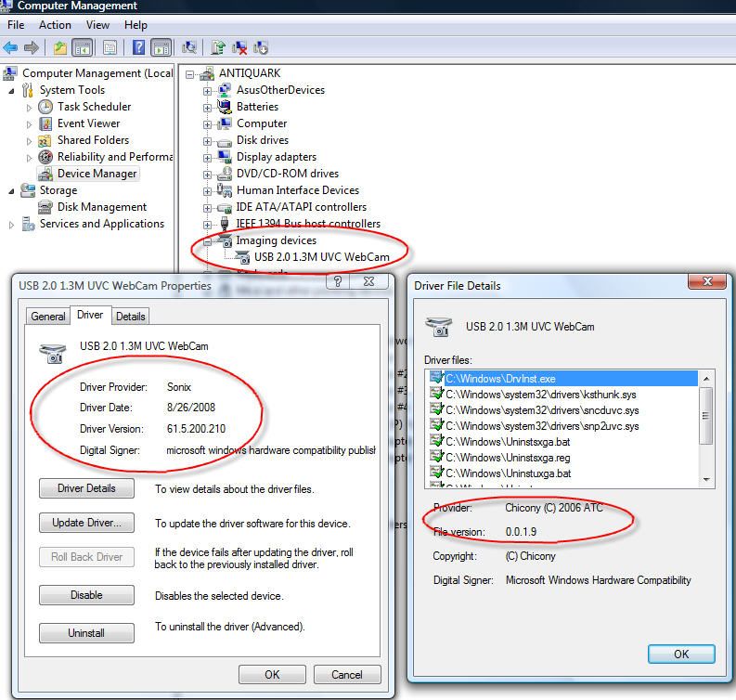Expand the Event Viewer node

point(29,124)
